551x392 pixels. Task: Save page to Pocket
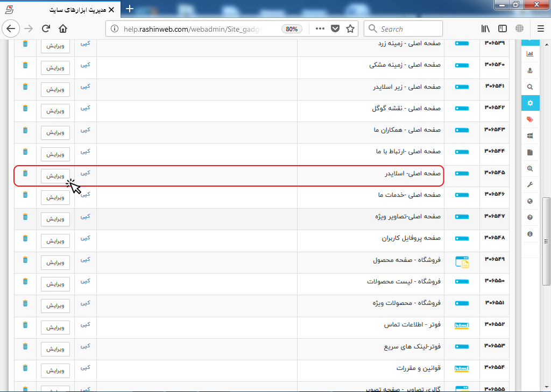coord(335,29)
